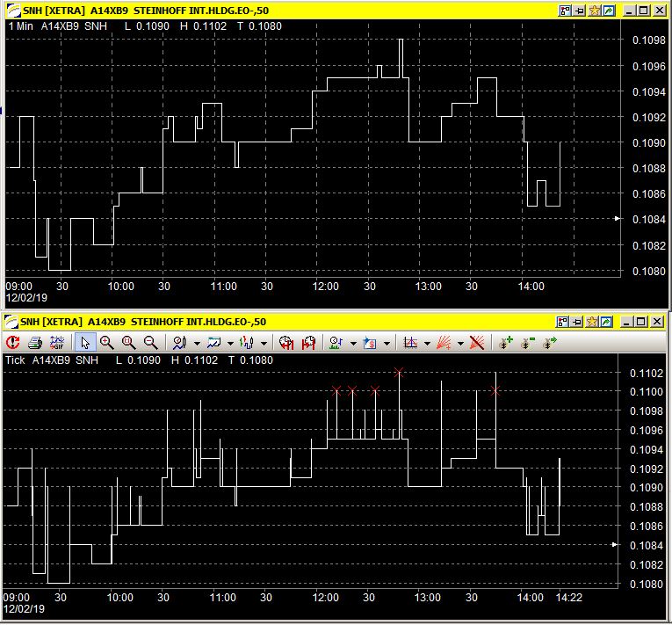Screen dimensions: 672x625
Task: Expand dropdown arrow beside line chart style
Action: [230, 343]
